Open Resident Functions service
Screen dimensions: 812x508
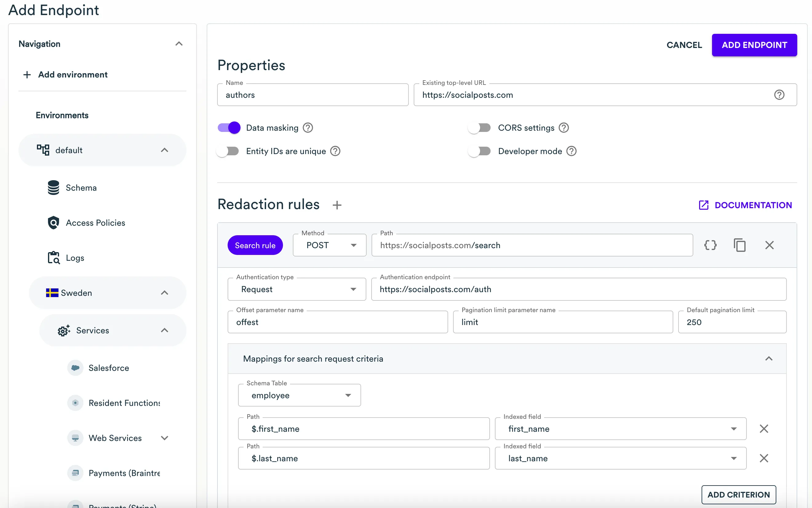coord(124,403)
